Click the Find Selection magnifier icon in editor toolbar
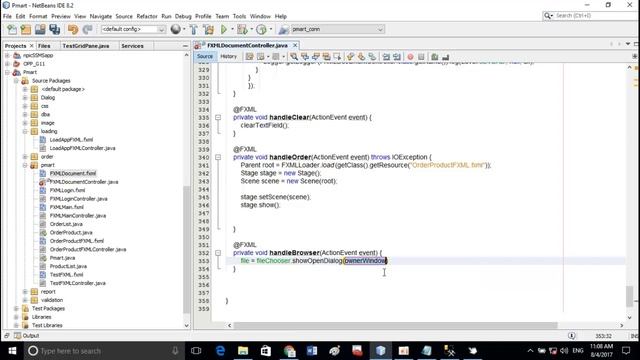The image size is (640, 360). pos(294,57)
